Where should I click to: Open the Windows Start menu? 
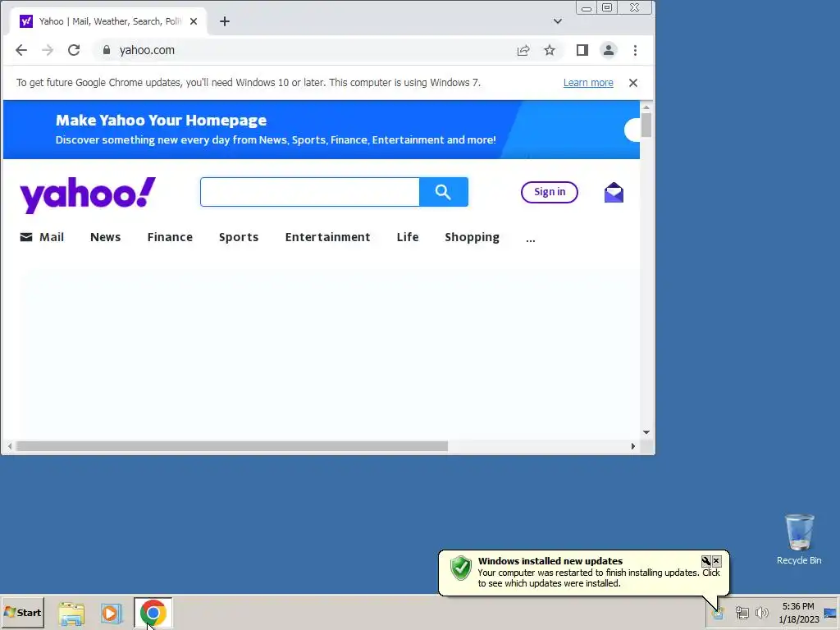22,613
